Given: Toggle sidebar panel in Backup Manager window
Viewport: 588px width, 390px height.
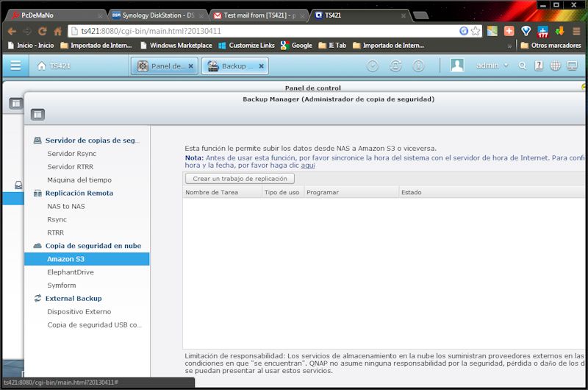Looking at the screenshot, I should pos(37,115).
